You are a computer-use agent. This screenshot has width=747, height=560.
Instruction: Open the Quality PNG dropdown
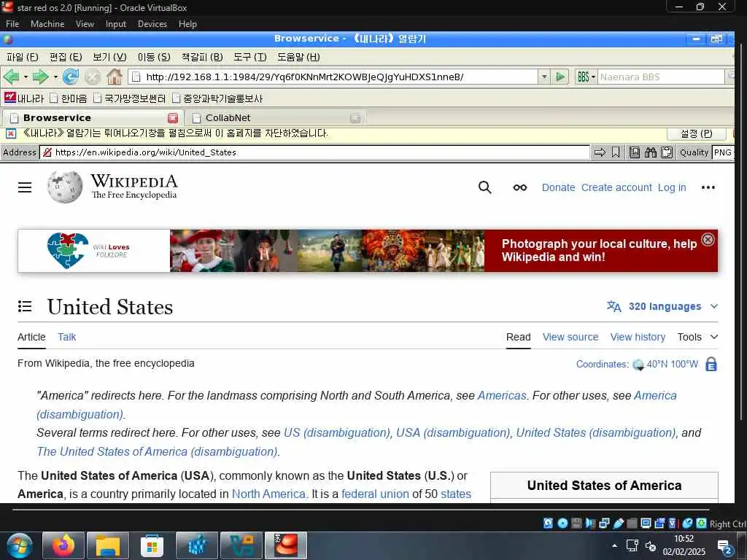(x=723, y=152)
